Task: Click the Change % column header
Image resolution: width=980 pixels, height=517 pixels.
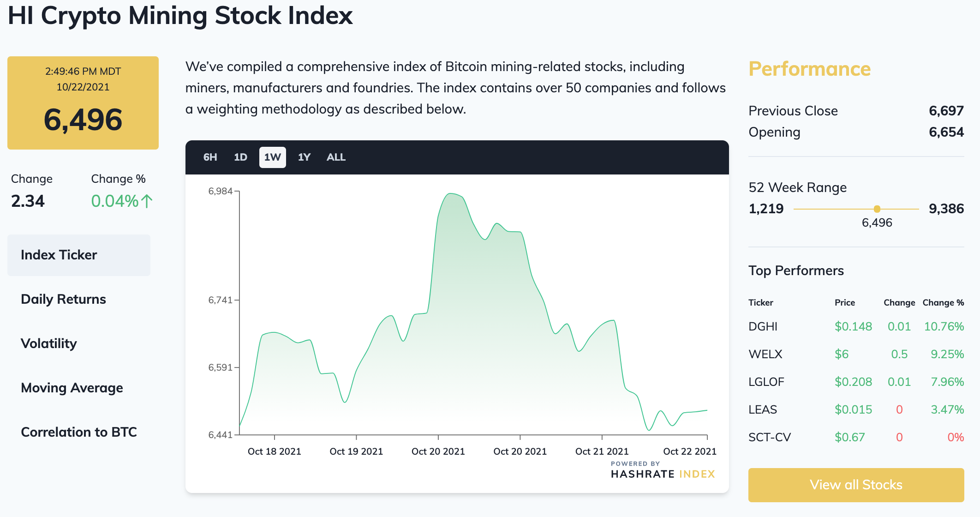Action: 943,303
